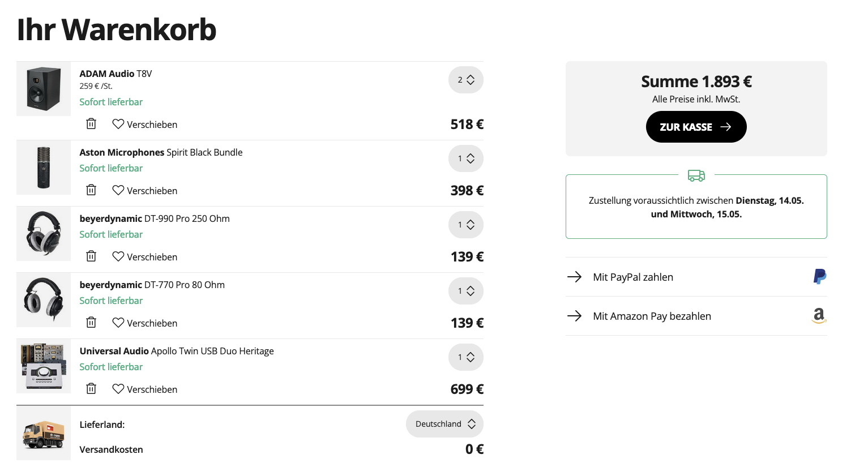Viewport: 868px width, 476px height.
Task: Open quantity selector for ADAM Audio T8V
Action: tap(465, 80)
